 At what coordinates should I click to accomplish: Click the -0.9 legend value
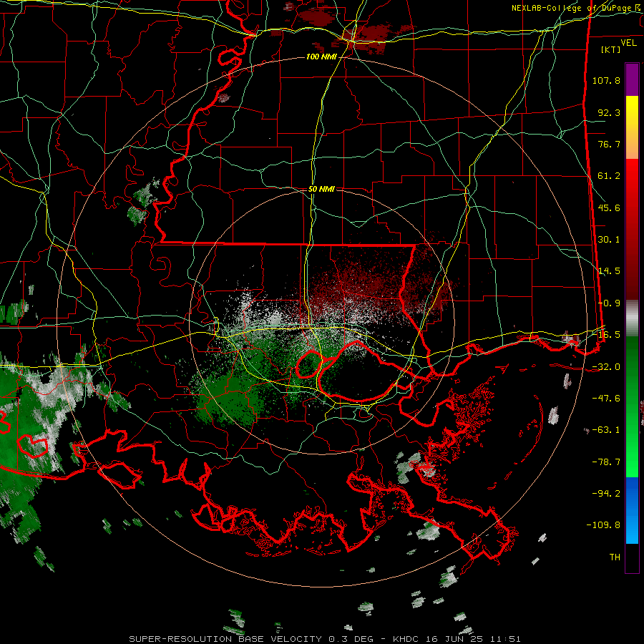pos(609,303)
